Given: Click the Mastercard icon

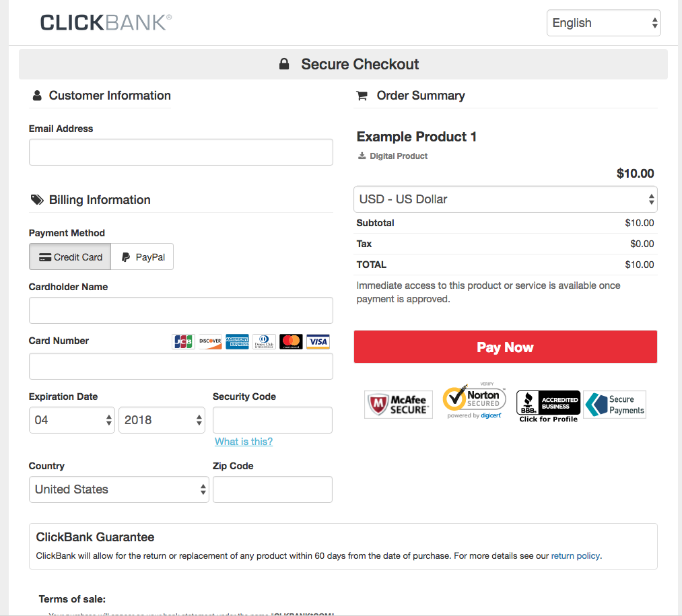Looking at the screenshot, I should click(x=291, y=341).
